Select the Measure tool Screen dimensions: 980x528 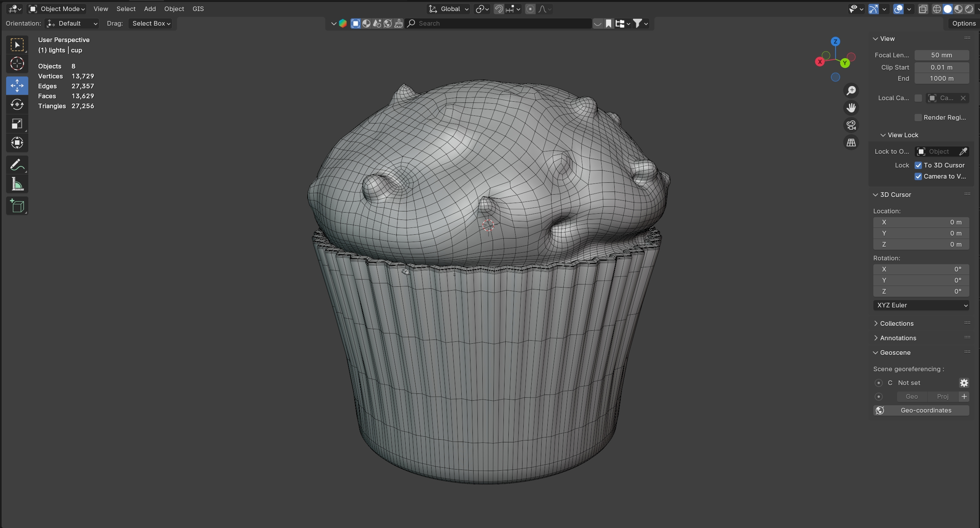coord(17,184)
